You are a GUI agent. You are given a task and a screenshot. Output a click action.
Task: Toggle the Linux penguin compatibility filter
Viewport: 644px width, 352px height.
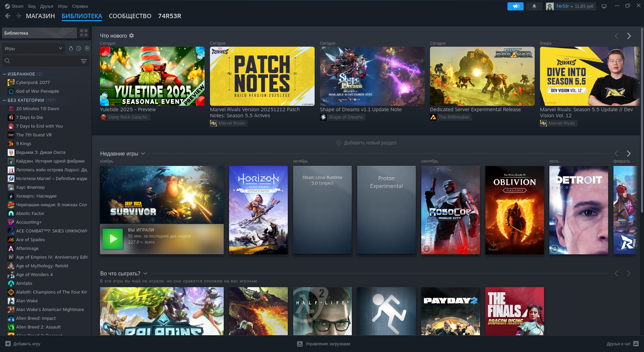click(x=71, y=48)
